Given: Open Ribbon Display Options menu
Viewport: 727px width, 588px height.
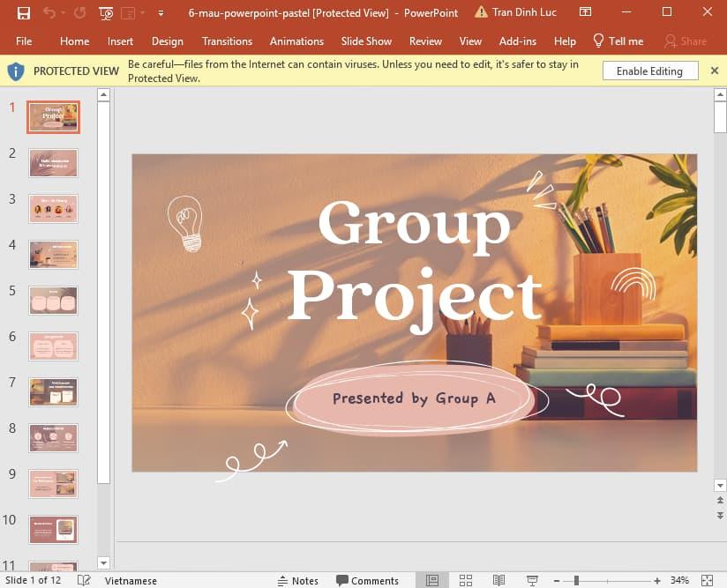Looking at the screenshot, I should 585,12.
